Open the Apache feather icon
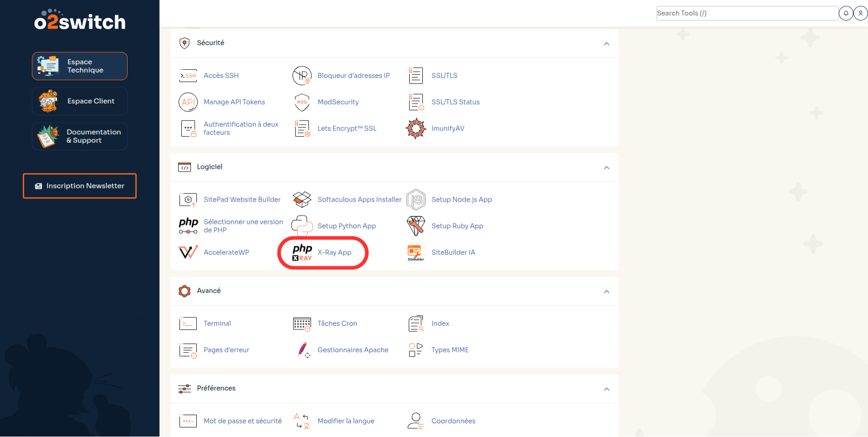Screen dimensions: 868x437 [303, 350]
